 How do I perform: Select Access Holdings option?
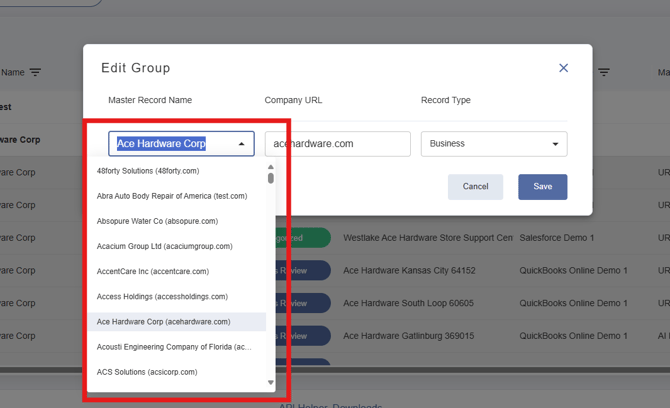tap(176, 297)
